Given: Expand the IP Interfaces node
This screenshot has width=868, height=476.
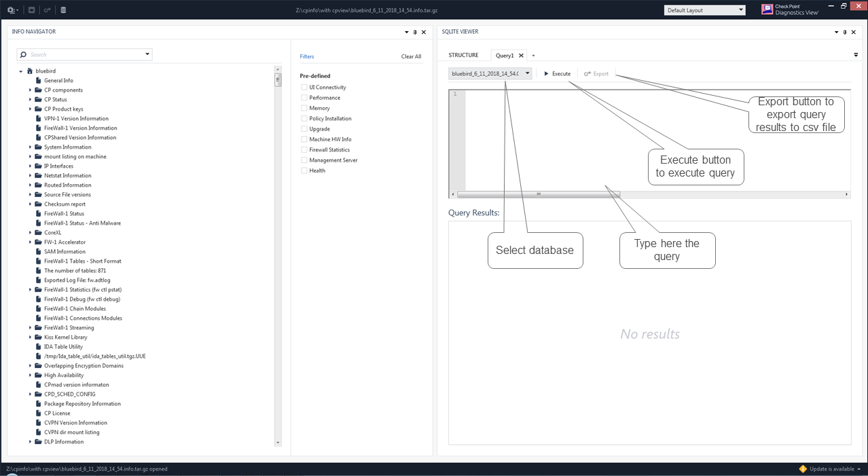Looking at the screenshot, I should coord(30,166).
